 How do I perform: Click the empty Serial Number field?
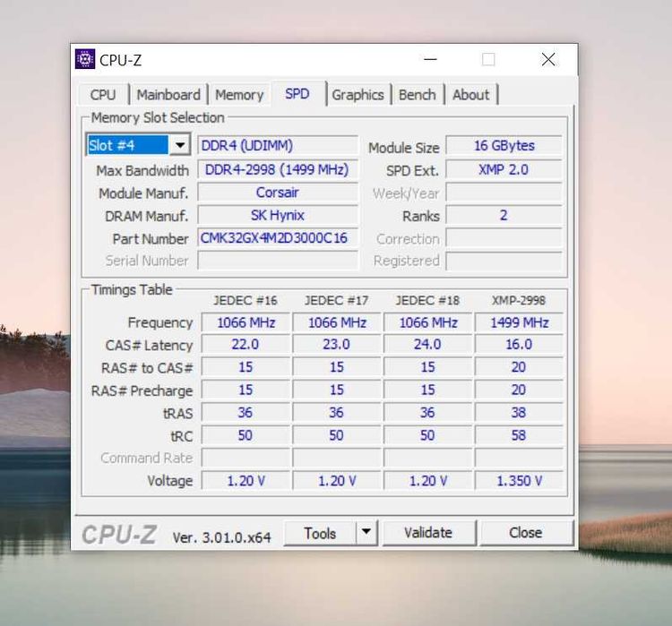[x=277, y=261]
